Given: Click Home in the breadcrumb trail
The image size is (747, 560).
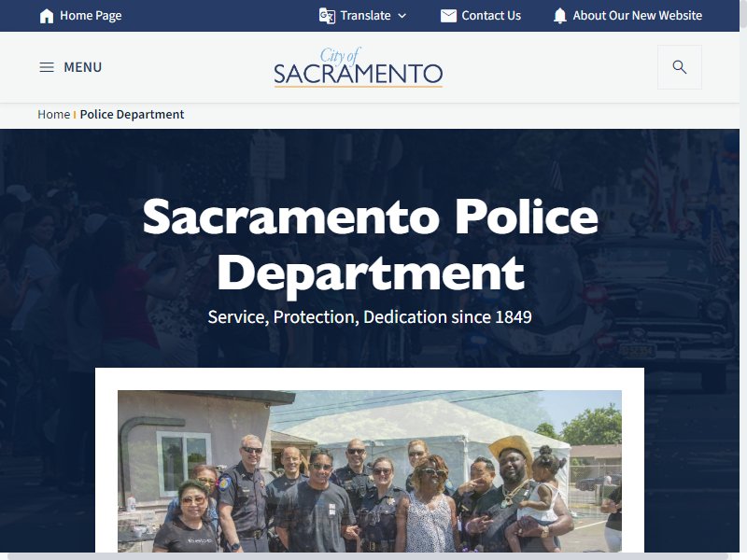Looking at the screenshot, I should (x=54, y=114).
